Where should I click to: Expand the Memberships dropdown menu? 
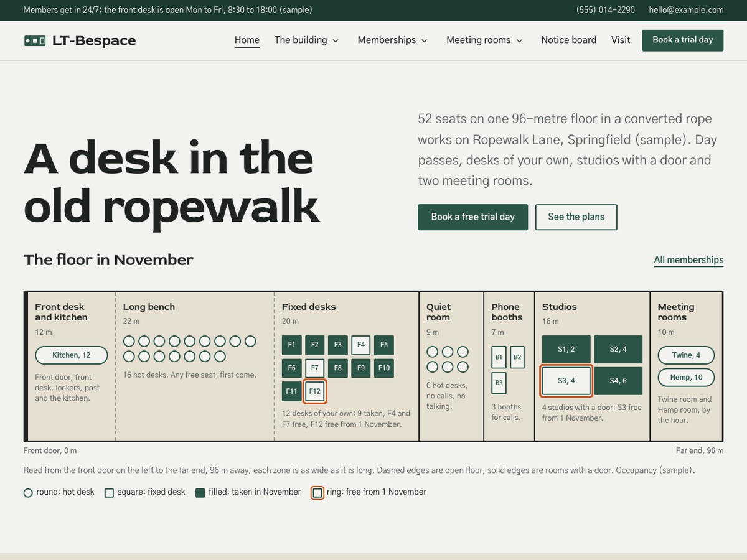click(x=393, y=40)
